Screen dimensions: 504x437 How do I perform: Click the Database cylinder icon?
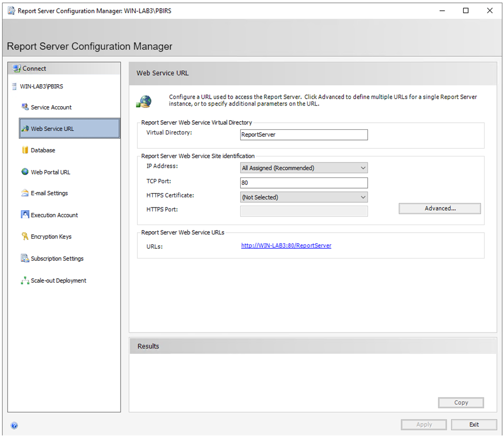coord(25,150)
